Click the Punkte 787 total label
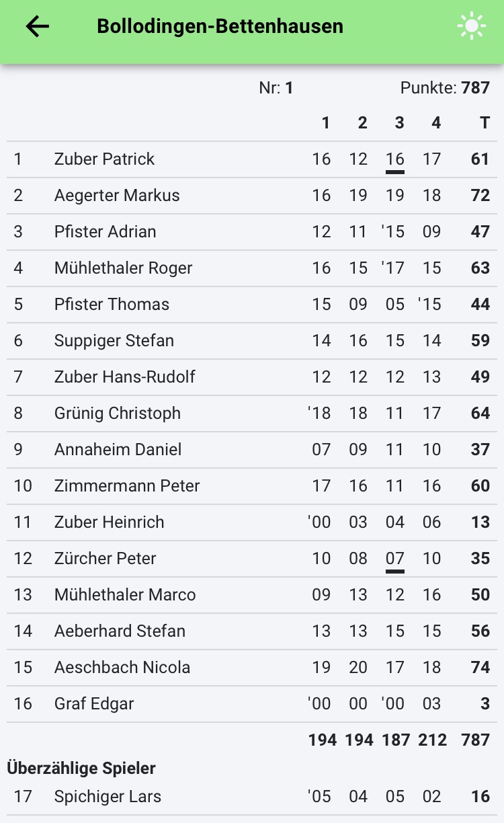This screenshot has width=504, height=823. click(444, 88)
